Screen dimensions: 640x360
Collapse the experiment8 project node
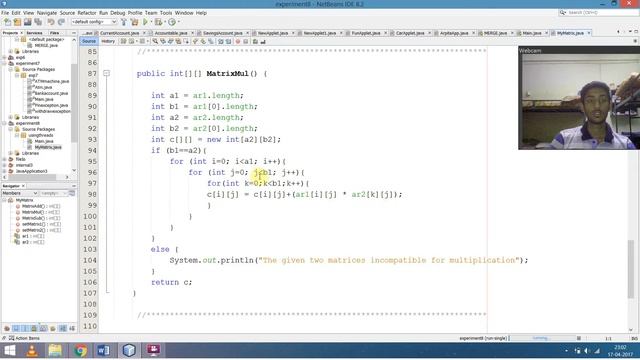[4, 123]
